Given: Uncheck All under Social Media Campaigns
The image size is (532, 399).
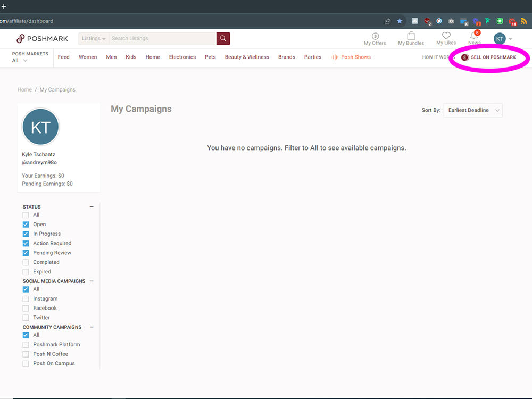Looking at the screenshot, I should (26, 289).
